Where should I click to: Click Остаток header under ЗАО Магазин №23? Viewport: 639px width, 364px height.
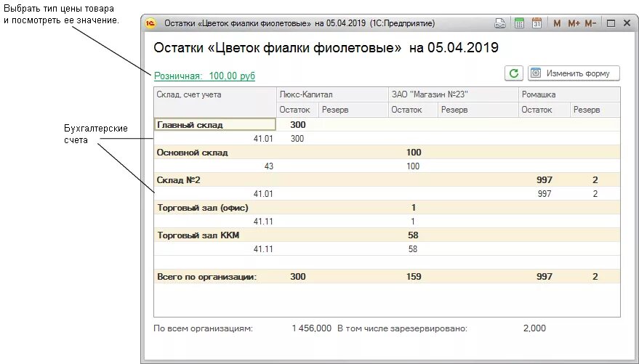pos(413,110)
